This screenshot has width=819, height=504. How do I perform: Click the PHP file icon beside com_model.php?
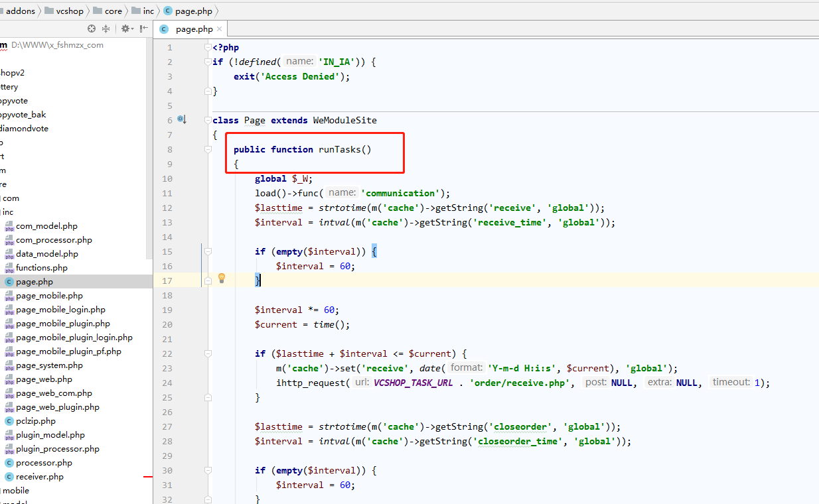click(x=9, y=226)
